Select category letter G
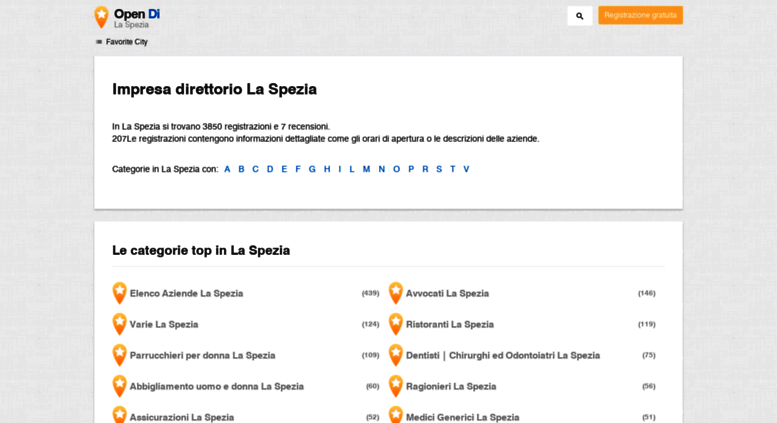777x423 pixels. 312,169
